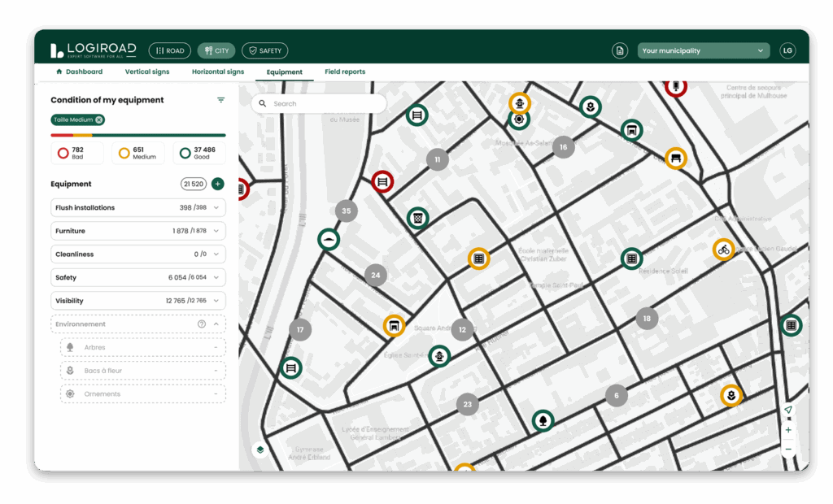Expand the Flush installations category
Screen dimensions: 833x504
click(216, 208)
